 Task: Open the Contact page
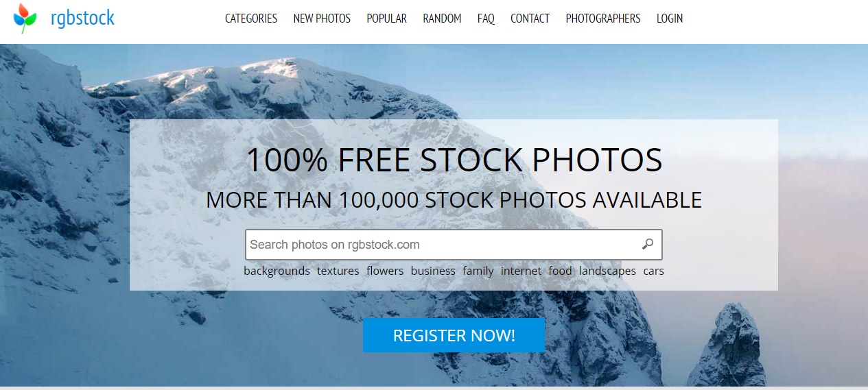pyautogui.click(x=530, y=19)
